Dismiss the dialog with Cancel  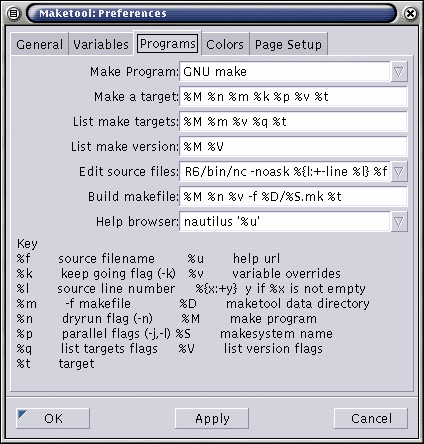tap(371, 418)
